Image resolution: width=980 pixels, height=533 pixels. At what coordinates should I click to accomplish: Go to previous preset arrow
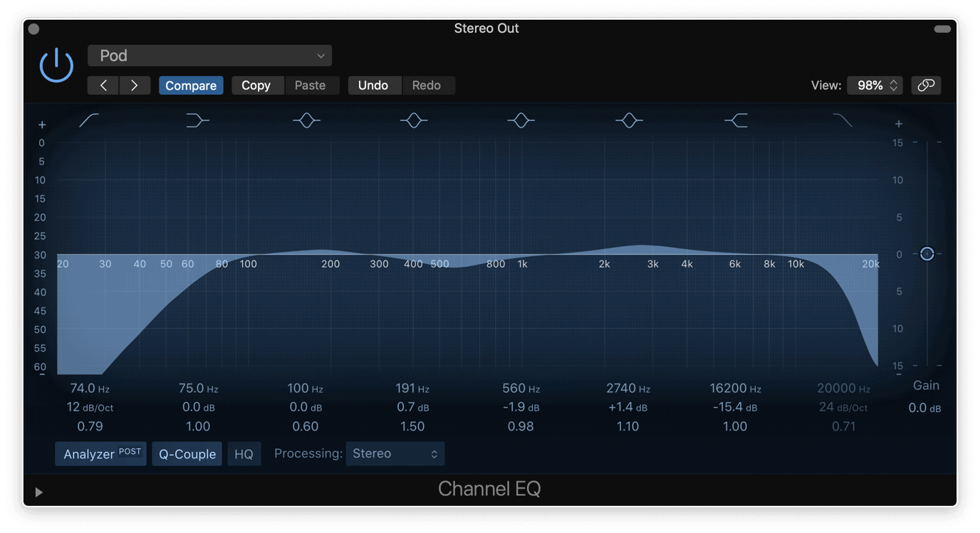[103, 85]
